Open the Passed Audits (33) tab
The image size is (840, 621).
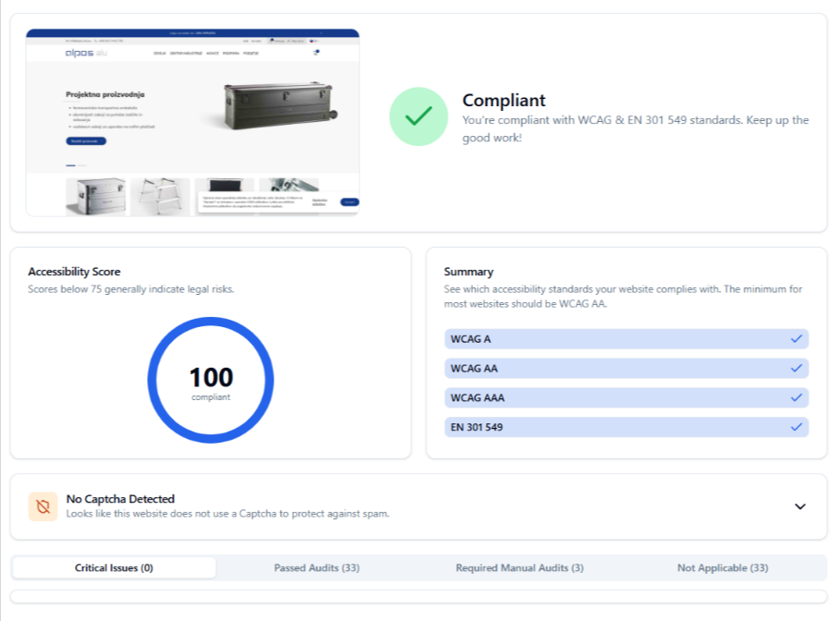pos(317,567)
